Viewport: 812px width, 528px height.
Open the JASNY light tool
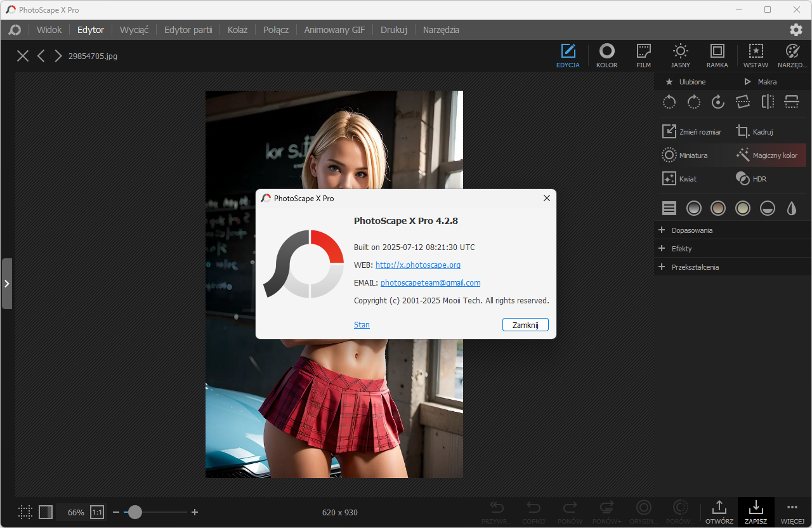[x=681, y=56]
